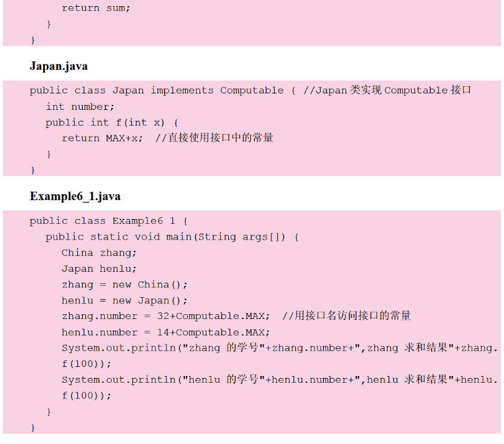Click the henlu.number assignment statement

click(x=166, y=332)
